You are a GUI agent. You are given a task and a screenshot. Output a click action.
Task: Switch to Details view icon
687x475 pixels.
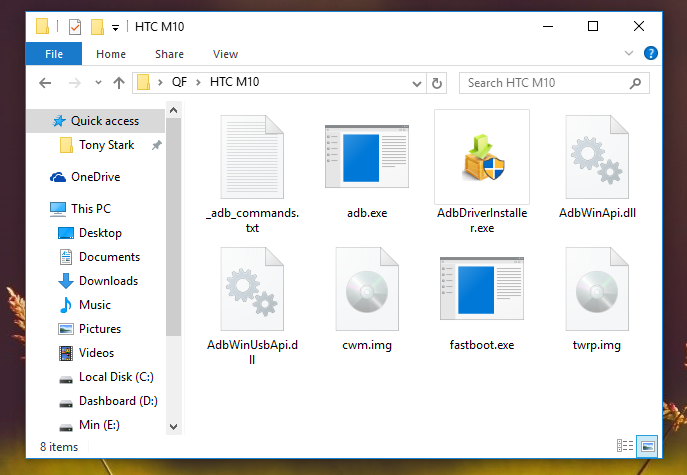pos(625,446)
